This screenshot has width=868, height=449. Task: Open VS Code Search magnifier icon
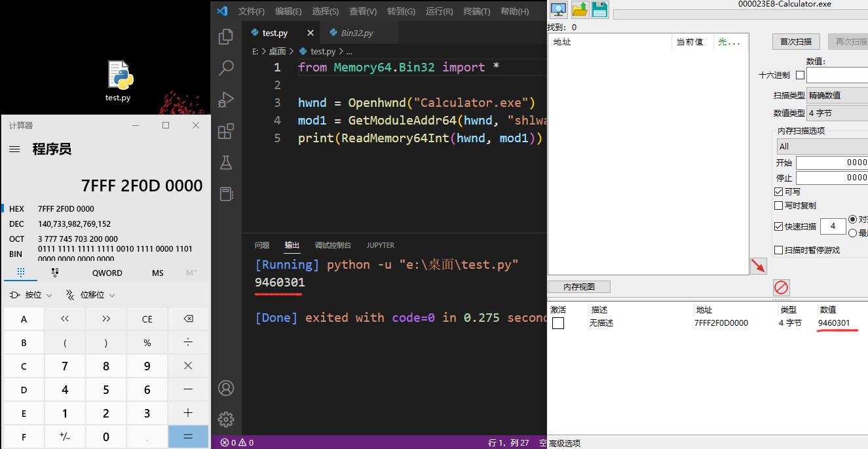point(226,68)
